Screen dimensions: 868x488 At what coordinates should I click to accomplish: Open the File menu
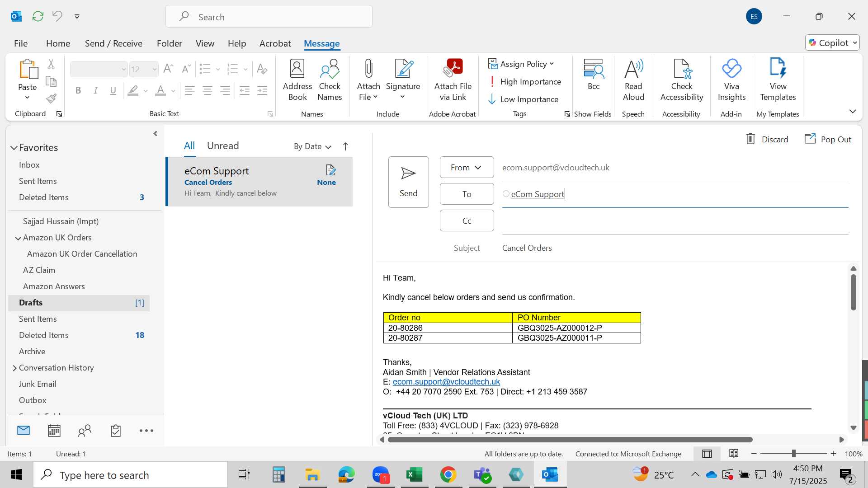click(x=21, y=43)
